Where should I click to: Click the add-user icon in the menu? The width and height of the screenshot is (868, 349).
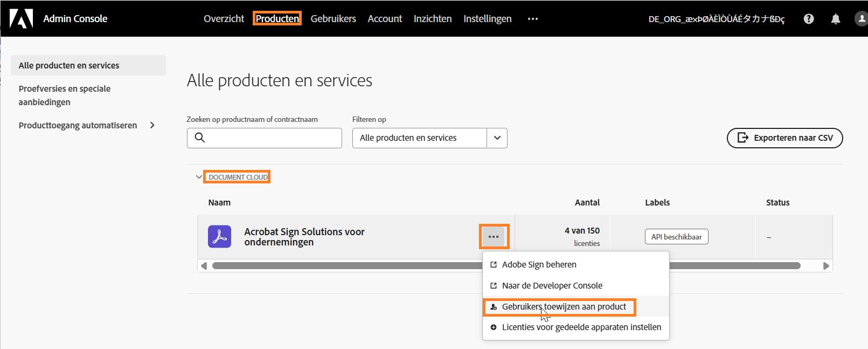493,307
